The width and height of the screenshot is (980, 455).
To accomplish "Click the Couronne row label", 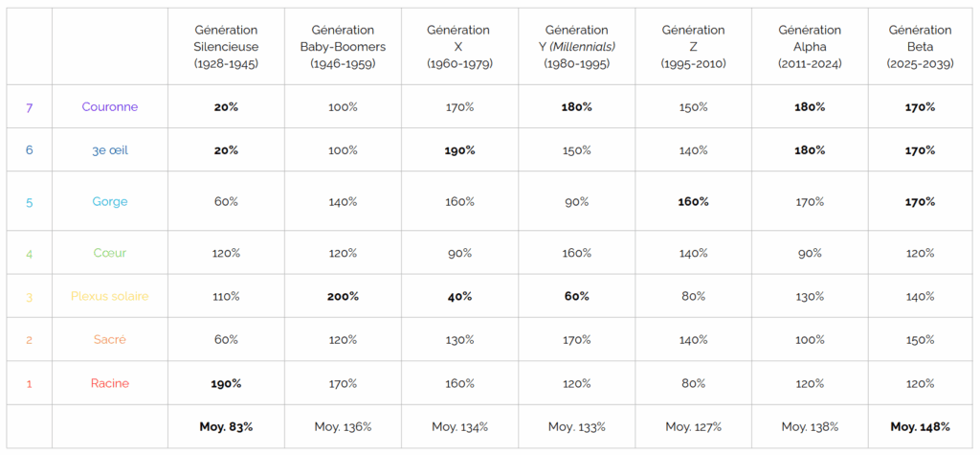I will tap(110, 107).
